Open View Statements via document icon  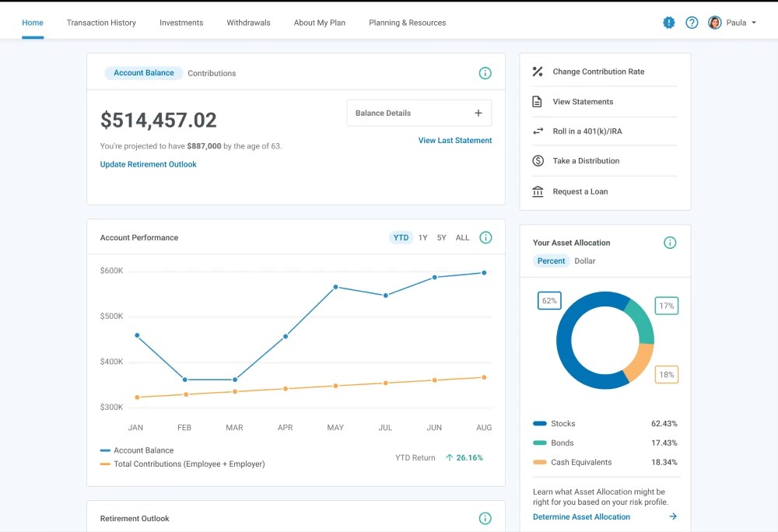coord(537,101)
